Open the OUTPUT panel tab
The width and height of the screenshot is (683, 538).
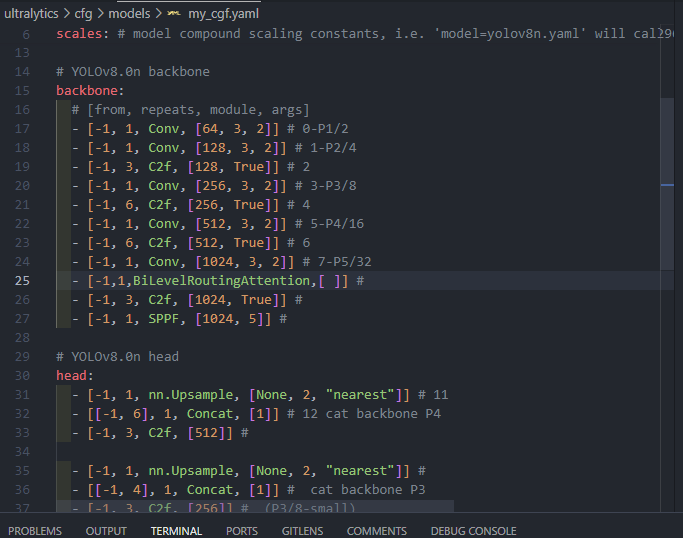click(x=106, y=530)
